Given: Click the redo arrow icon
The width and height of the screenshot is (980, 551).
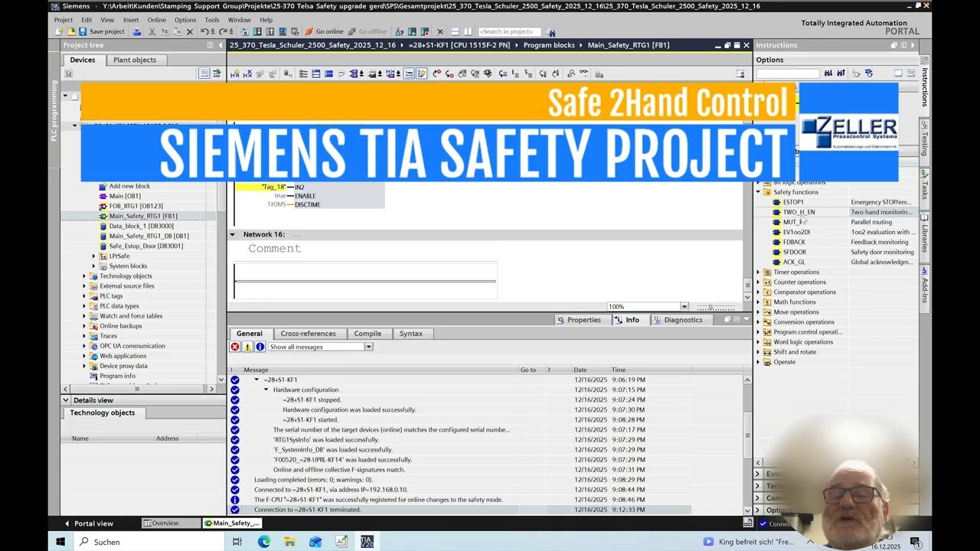Looking at the screenshot, I should pos(221,31).
